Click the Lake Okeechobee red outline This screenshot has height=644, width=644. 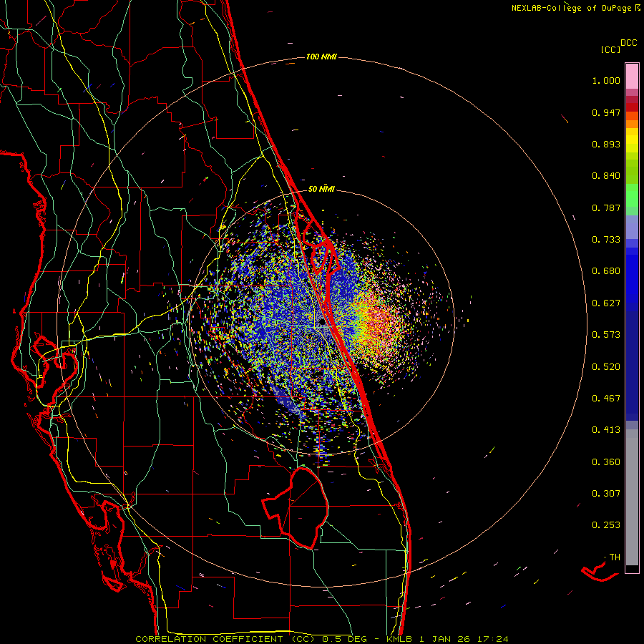click(x=296, y=507)
